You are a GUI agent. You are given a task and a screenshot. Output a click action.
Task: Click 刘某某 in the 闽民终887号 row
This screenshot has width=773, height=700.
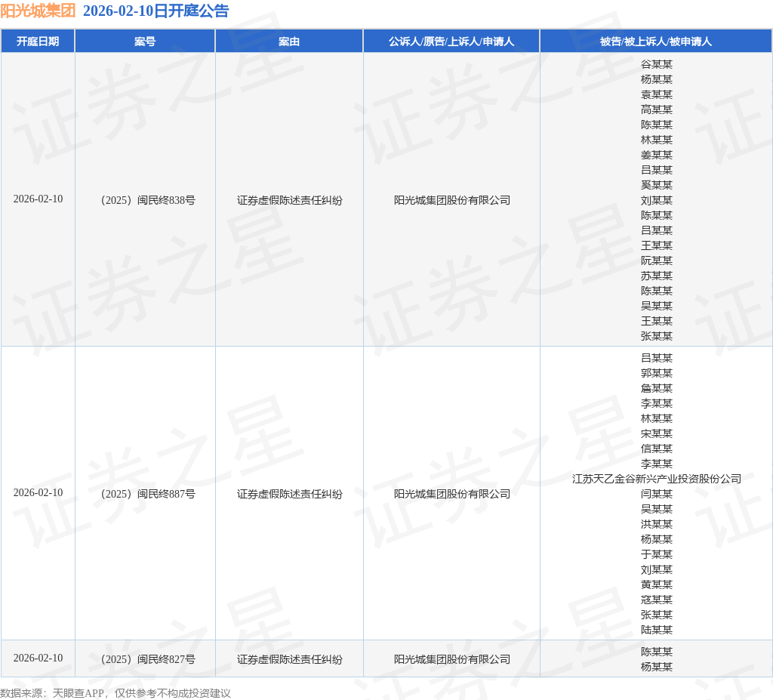click(657, 569)
